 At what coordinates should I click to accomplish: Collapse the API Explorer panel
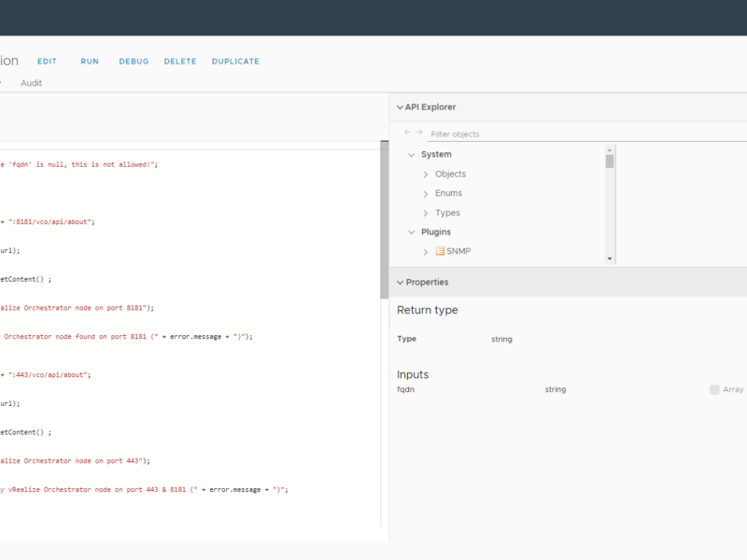click(x=399, y=106)
